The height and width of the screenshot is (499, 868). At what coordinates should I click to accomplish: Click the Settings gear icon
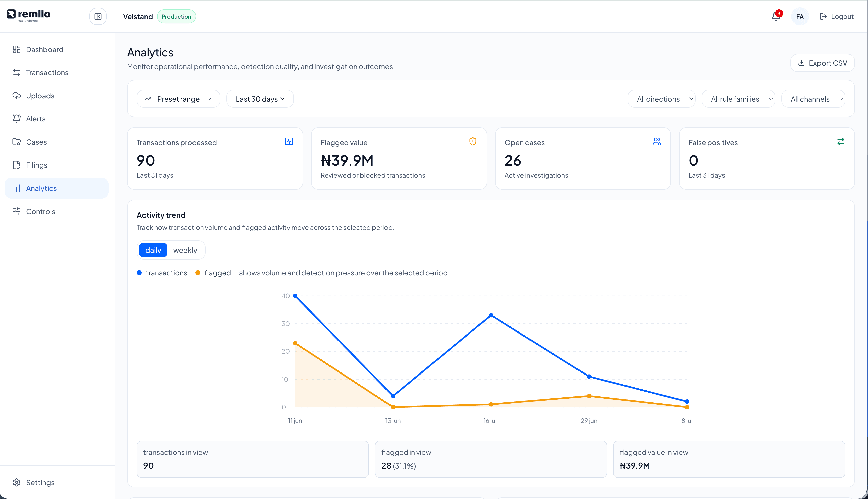tap(16, 482)
